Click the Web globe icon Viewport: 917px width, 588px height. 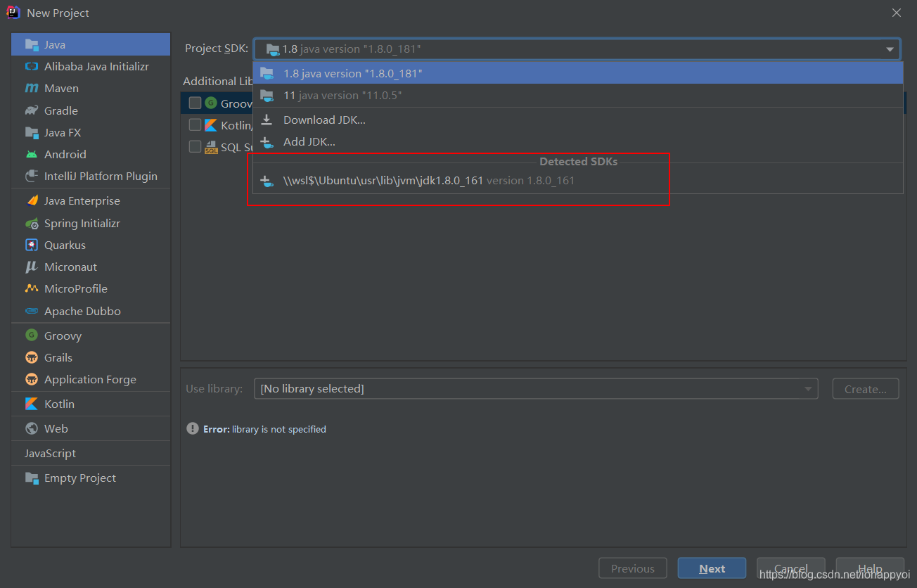point(32,428)
